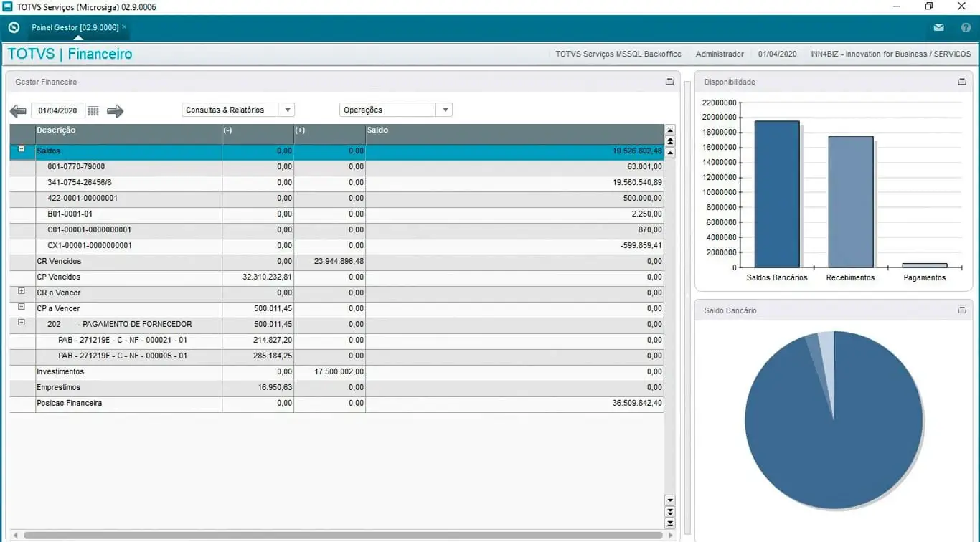Select the Painel Gestor tab
Viewport: 980px width, 542px height.
[x=75, y=27]
